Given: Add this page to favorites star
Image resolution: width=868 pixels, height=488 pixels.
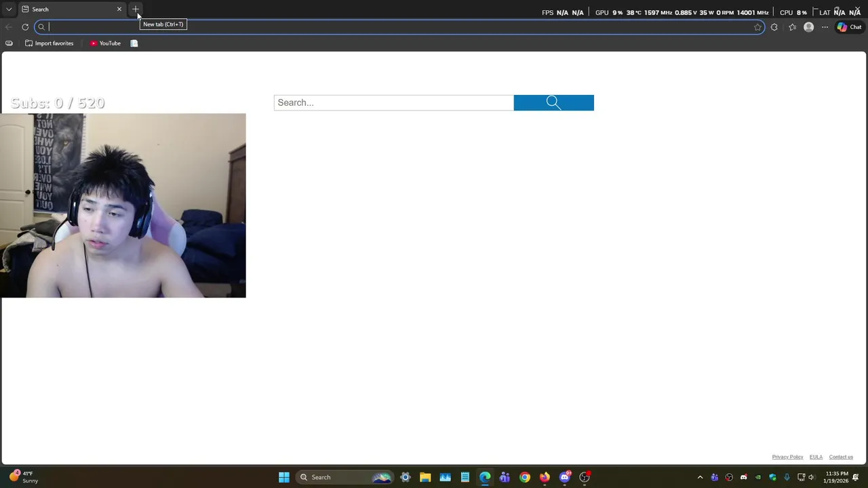Looking at the screenshot, I should pyautogui.click(x=757, y=27).
